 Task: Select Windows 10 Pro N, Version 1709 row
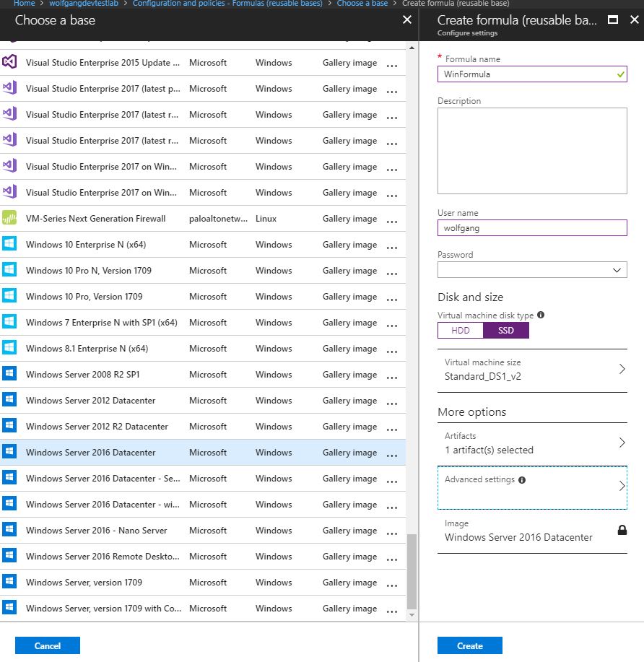[x=203, y=270]
